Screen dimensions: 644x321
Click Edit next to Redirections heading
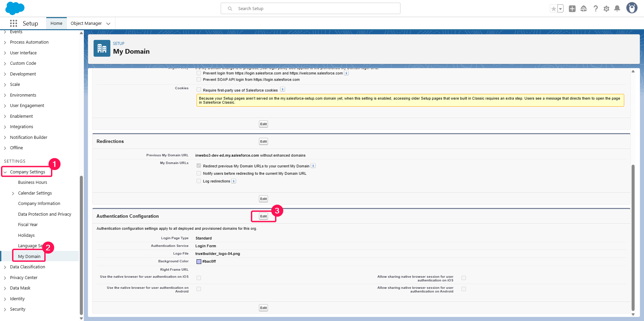point(263,142)
